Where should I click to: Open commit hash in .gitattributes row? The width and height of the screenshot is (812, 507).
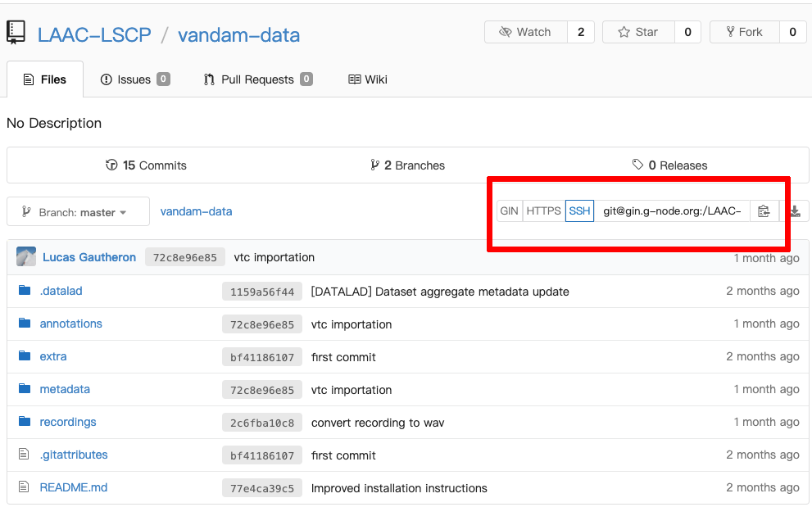(x=262, y=455)
